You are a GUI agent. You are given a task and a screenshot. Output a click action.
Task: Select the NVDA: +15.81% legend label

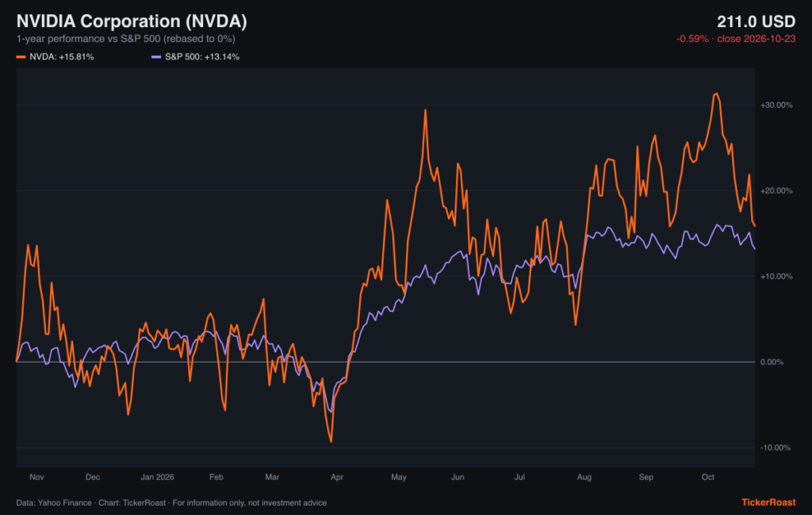pos(62,56)
